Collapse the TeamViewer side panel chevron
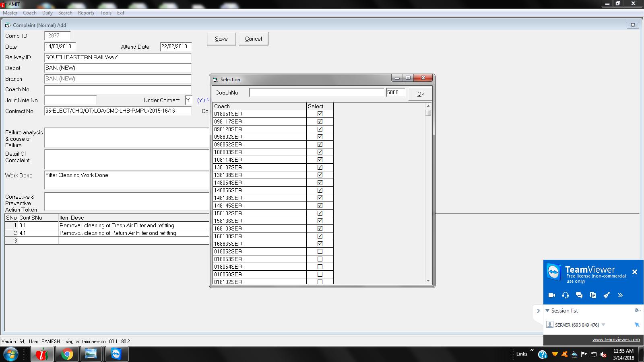644x362 pixels. 538,311
